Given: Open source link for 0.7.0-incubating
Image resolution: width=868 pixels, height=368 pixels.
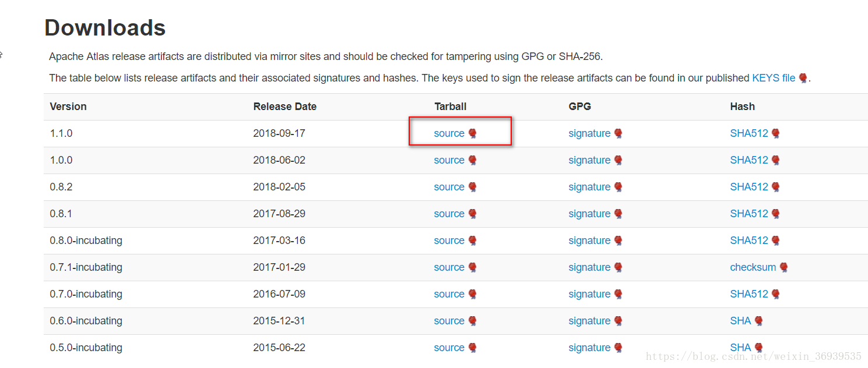Looking at the screenshot, I should click(449, 294).
